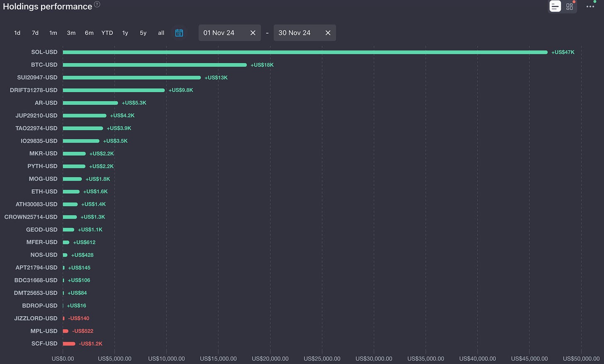Click the MOG-USD holding label
This screenshot has height=364, width=604.
coord(43,179)
